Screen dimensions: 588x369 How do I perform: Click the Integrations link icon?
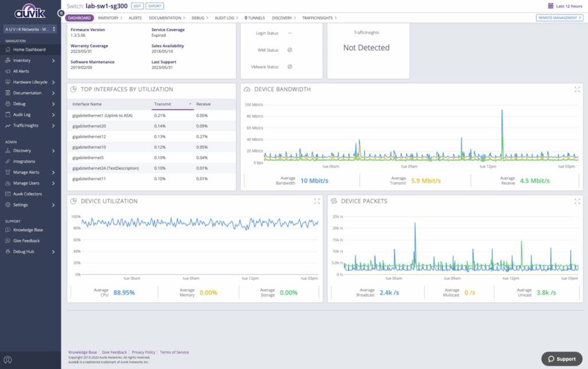pos(8,162)
